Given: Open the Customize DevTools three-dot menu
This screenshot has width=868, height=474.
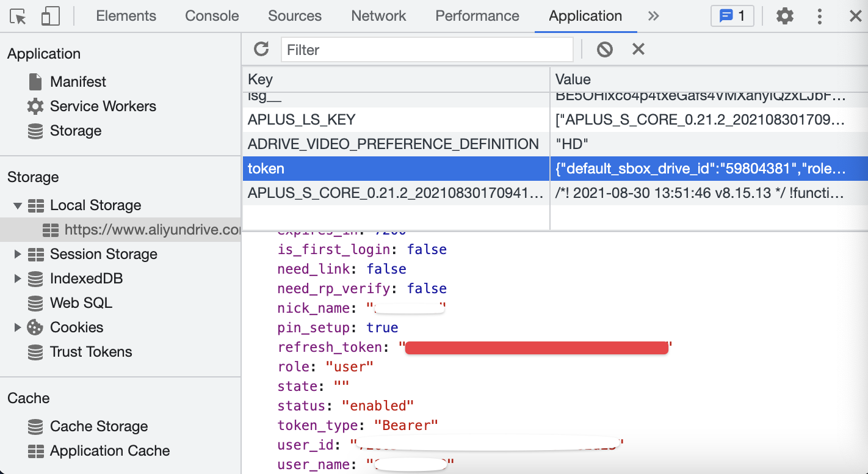Looking at the screenshot, I should pyautogui.click(x=819, y=16).
